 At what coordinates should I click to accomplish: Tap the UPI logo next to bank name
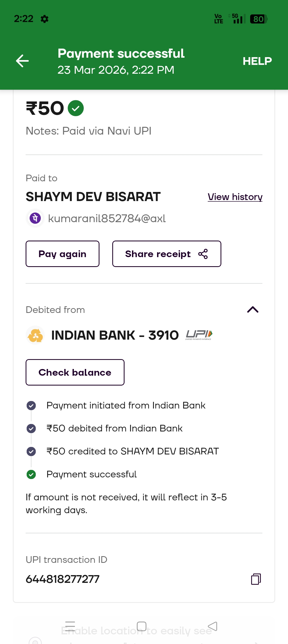[199, 335]
